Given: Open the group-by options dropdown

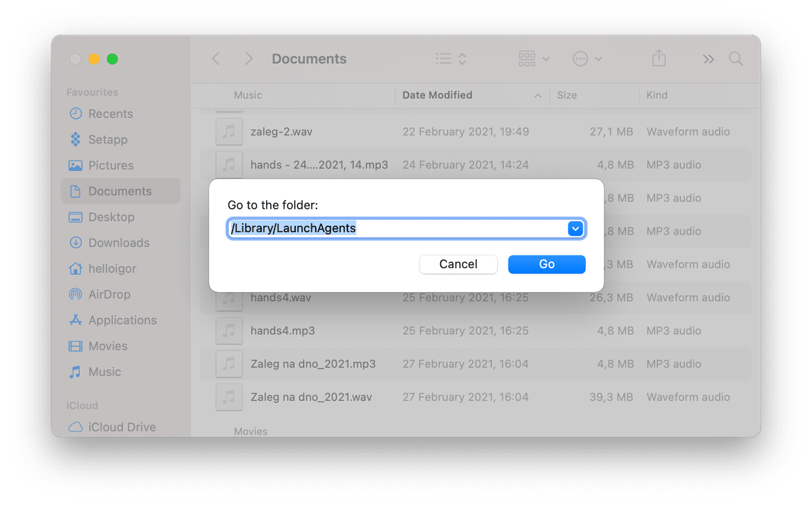Looking at the screenshot, I should point(534,59).
